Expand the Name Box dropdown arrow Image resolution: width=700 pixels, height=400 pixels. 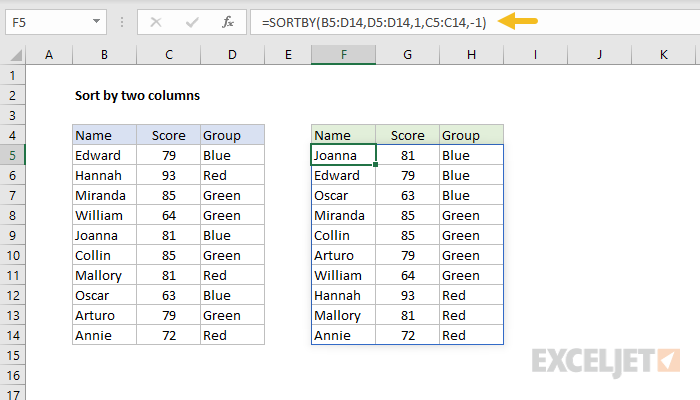(x=95, y=21)
